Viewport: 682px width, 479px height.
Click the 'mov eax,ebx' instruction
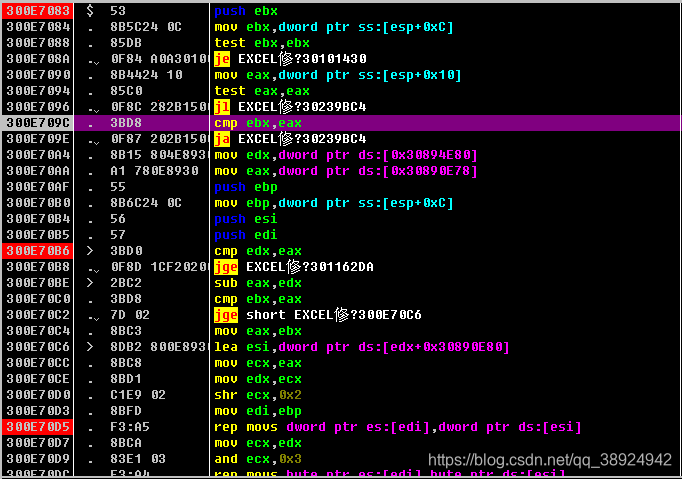pyautogui.click(x=258, y=331)
